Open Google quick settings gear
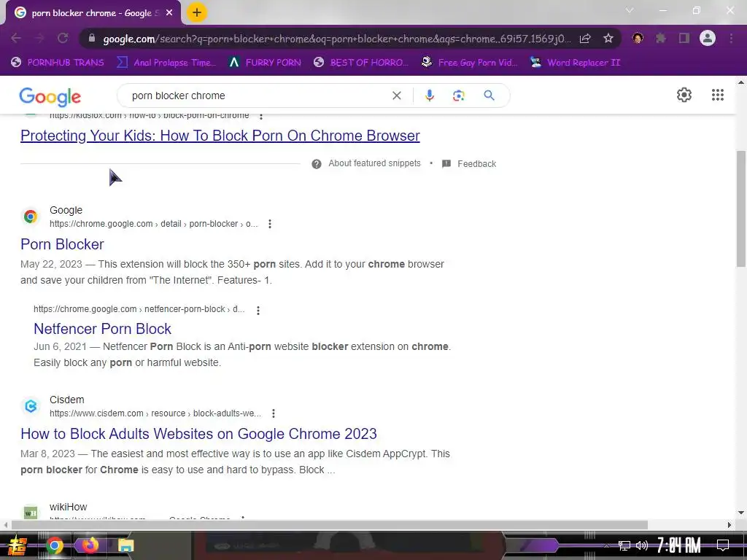Screen dimensions: 747x560 point(684,95)
